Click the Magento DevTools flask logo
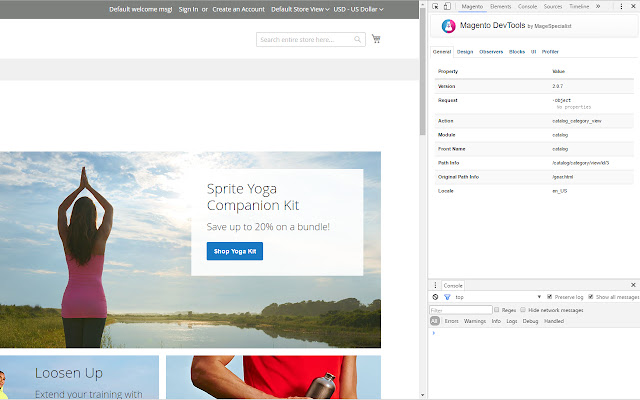 click(449, 26)
